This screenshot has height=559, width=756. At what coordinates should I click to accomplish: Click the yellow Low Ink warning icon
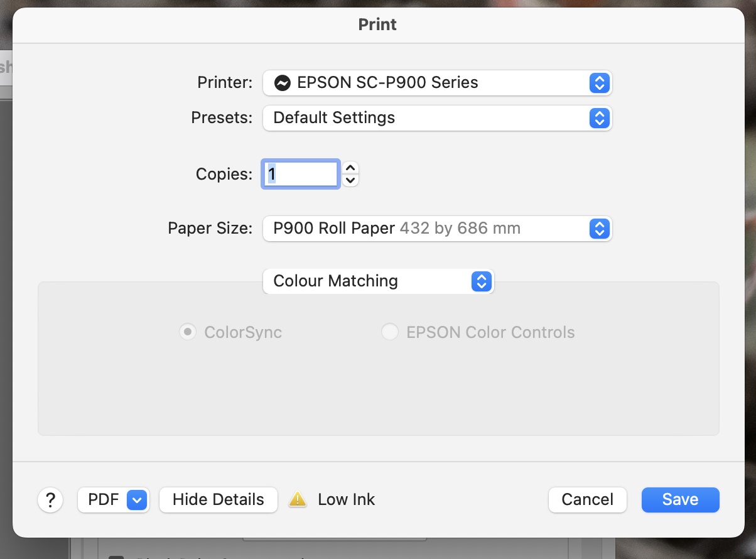click(x=298, y=499)
